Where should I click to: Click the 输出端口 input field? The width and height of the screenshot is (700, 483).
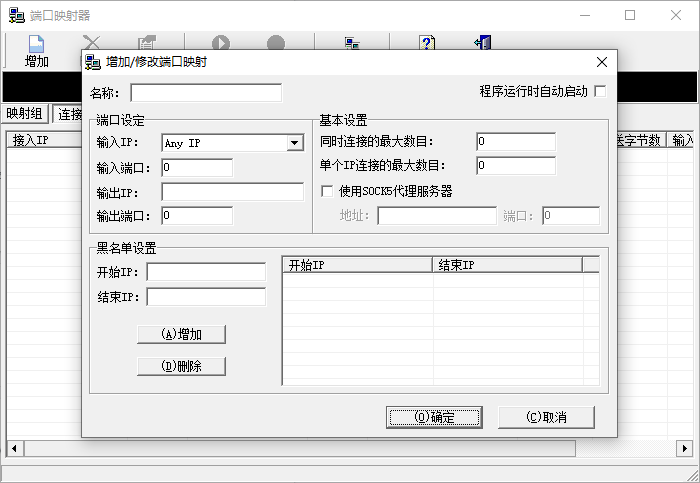197,216
